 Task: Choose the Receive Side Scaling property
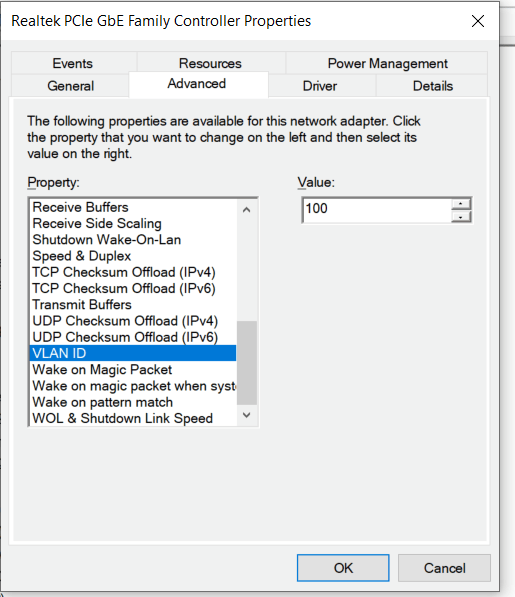(x=133, y=223)
